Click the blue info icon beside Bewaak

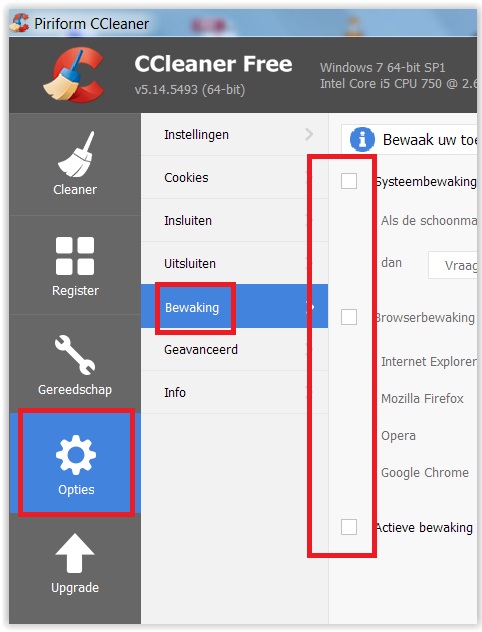(362, 139)
